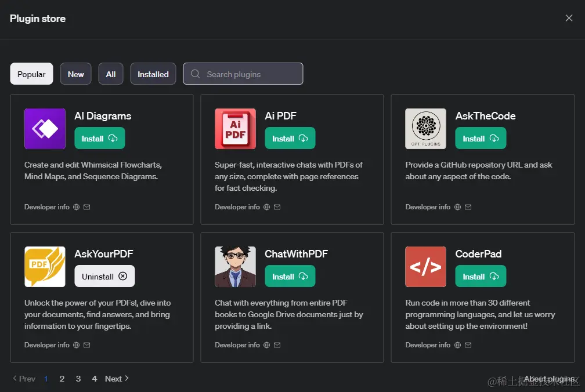Open page 4 of plugins

coord(95,379)
